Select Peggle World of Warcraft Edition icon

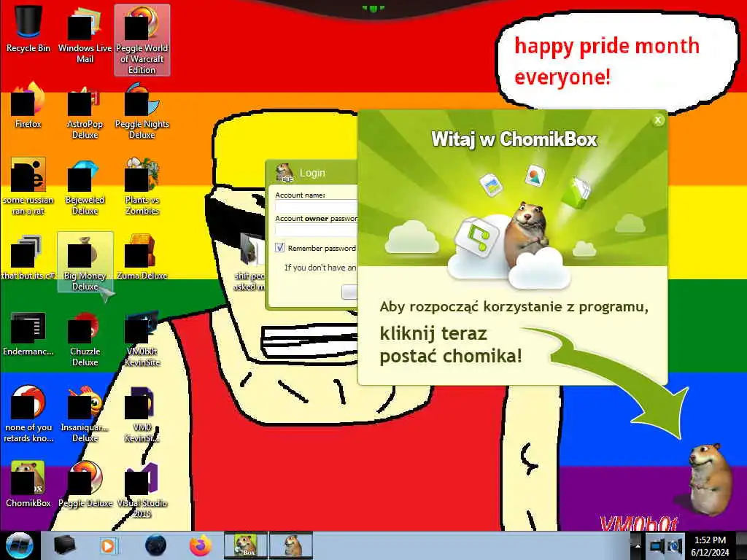click(142, 40)
